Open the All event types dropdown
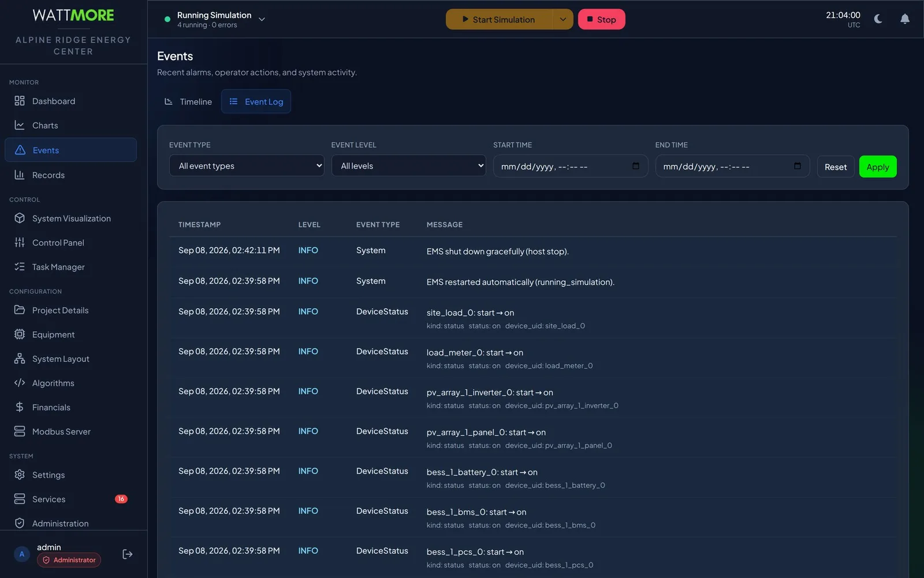The image size is (924, 578). tap(247, 166)
